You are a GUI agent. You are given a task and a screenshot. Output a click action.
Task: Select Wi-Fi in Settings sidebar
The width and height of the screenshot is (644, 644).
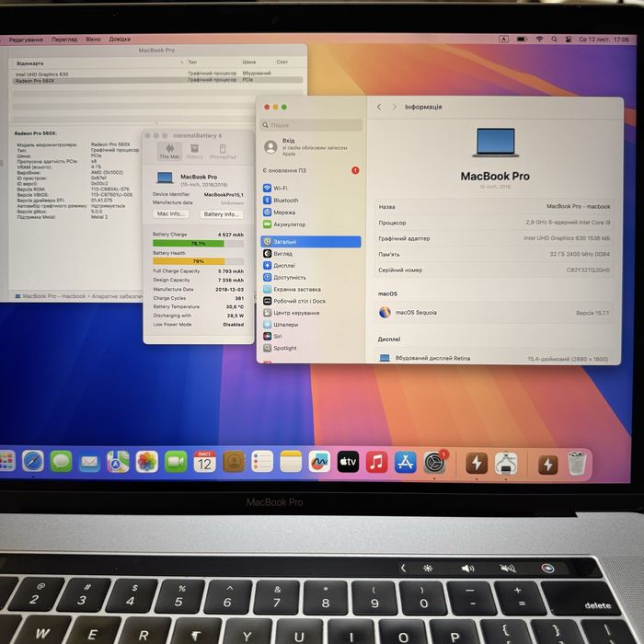pos(311,188)
